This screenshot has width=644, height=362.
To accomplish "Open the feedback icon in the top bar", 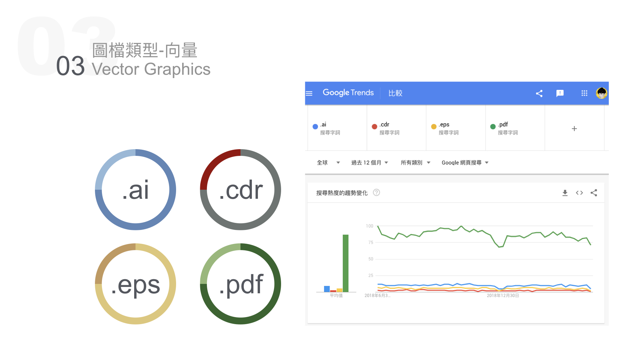I will click(x=560, y=94).
